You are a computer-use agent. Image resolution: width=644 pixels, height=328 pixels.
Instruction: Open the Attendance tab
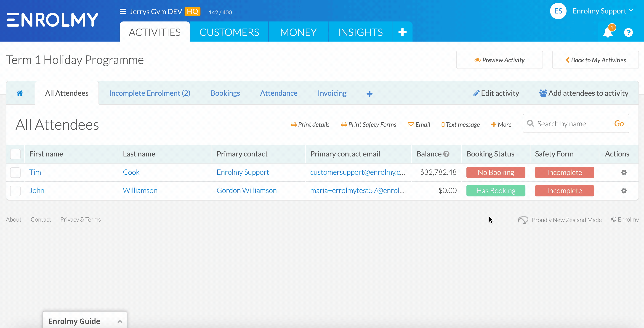(x=279, y=93)
